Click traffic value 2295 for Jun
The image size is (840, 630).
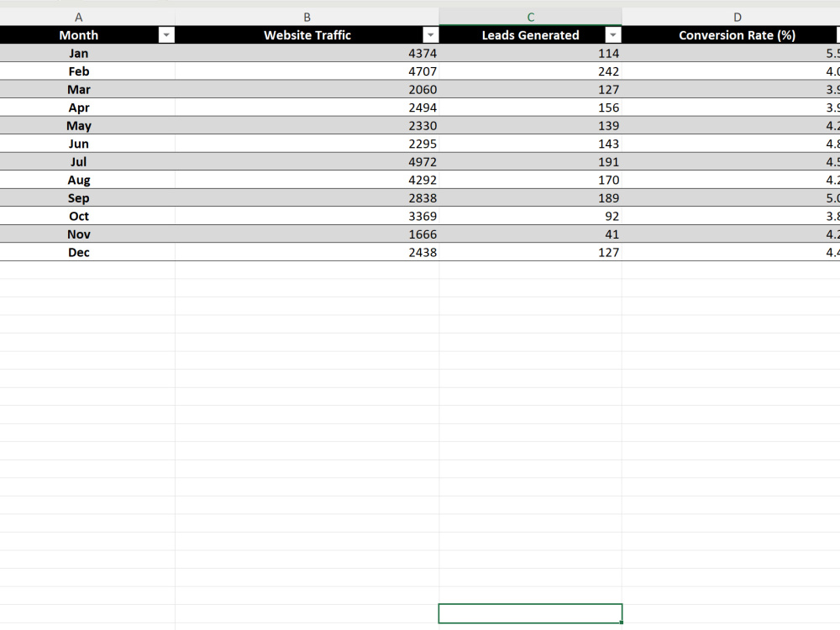pos(307,144)
